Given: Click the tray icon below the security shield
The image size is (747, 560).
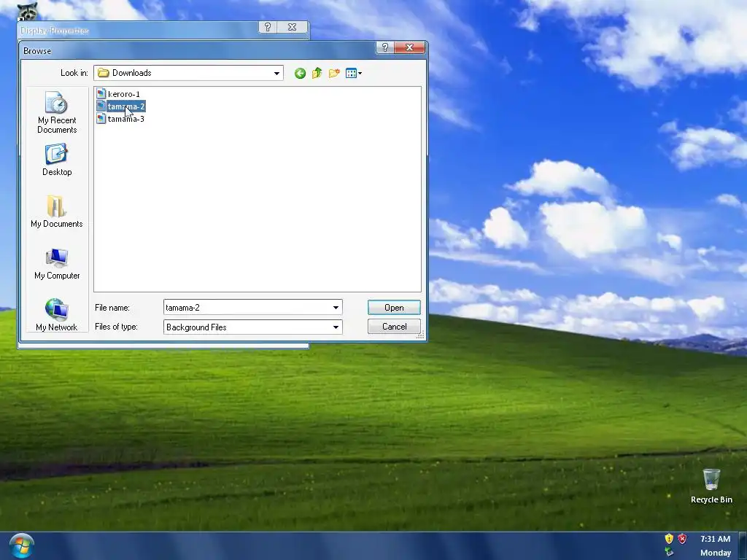Looking at the screenshot, I should (x=670, y=552).
